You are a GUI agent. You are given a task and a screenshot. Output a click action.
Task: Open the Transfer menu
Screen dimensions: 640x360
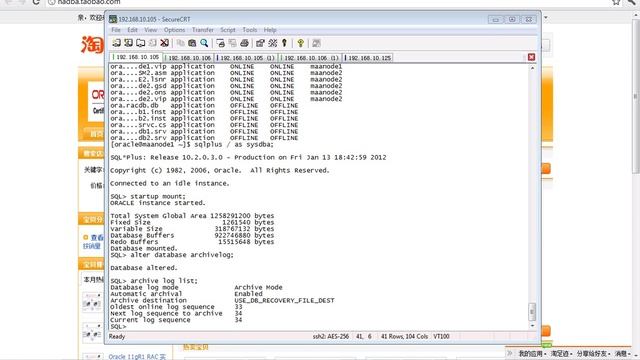pyautogui.click(x=203, y=30)
